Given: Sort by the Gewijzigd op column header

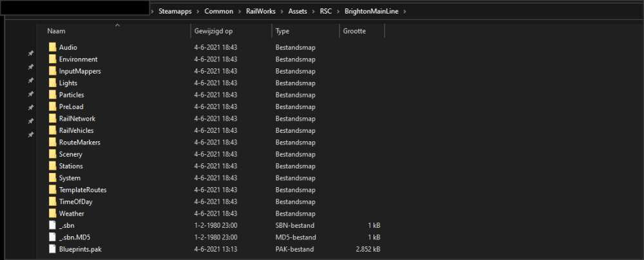Looking at the screenshot, I should pos(214,31).
